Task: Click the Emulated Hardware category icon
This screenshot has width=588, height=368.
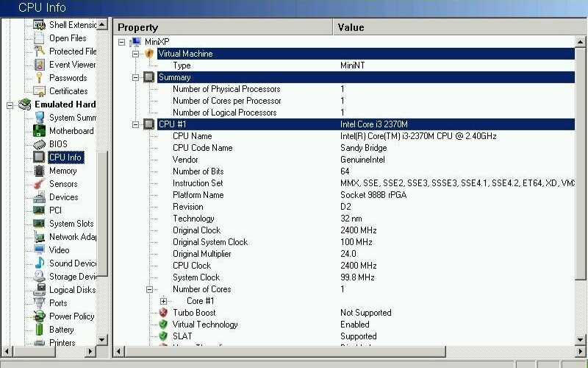Action: coord(25,105)
